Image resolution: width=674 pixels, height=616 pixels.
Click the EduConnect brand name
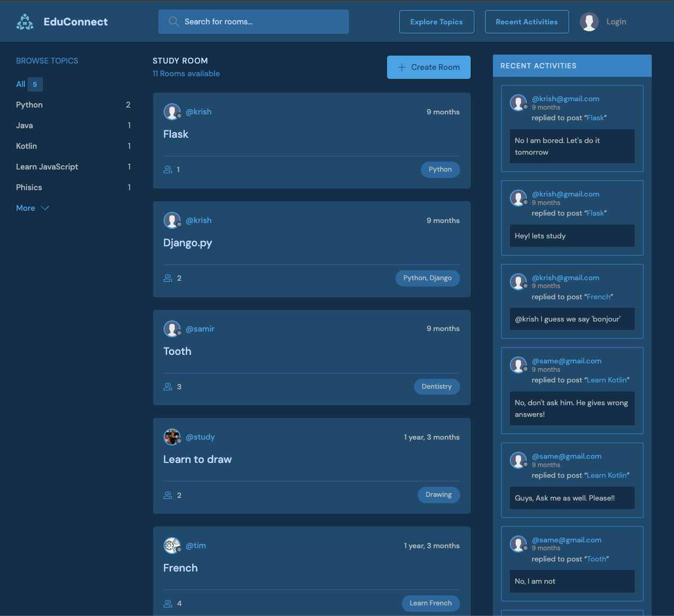tap(76, 22)
